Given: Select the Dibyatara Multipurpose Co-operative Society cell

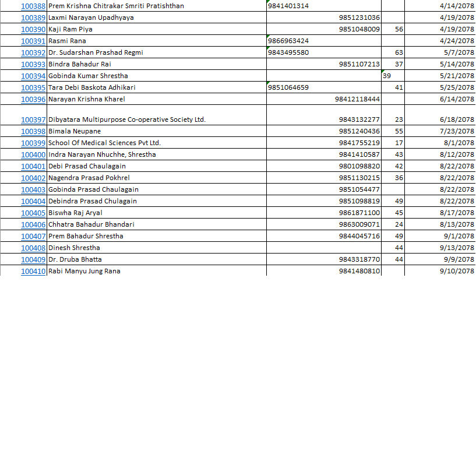Looking at the screenshot, I should pyautogui.click(x=127, y=119).
